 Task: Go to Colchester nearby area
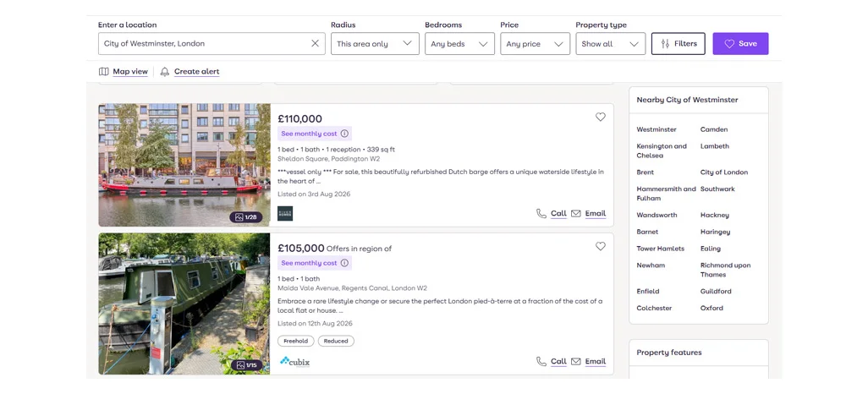(654, 308)
